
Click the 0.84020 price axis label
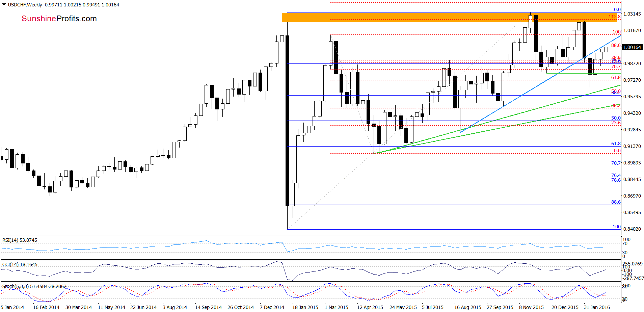632,229
